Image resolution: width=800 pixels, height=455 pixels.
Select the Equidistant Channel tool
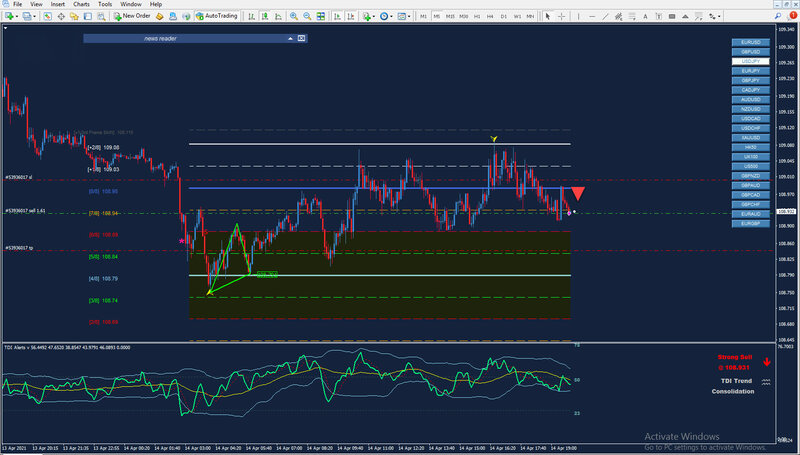(618, 16)
